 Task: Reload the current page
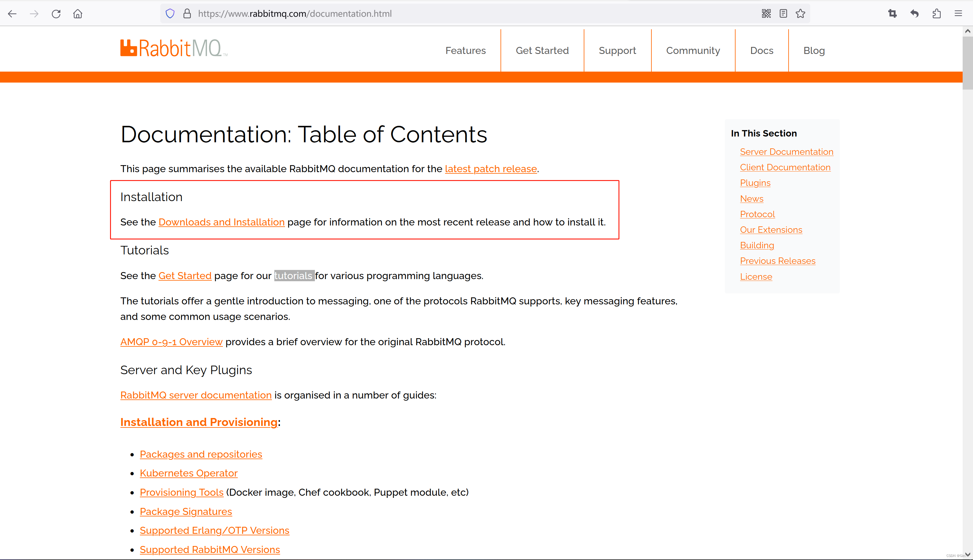click(56, 14)
